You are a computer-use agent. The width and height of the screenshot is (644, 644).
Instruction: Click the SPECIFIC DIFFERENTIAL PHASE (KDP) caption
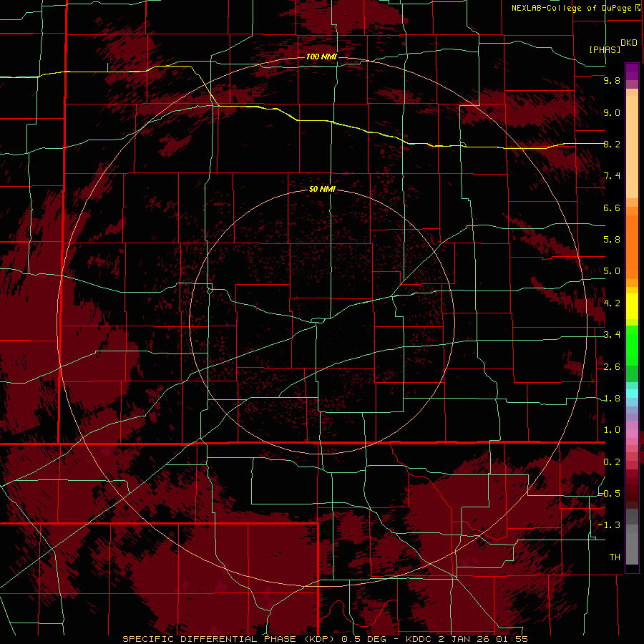tap(228, 639)
